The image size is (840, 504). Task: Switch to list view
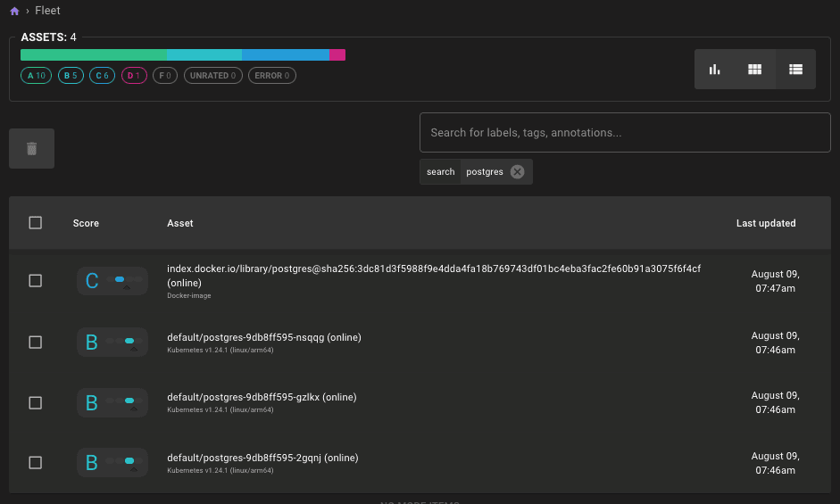point(795,69)
